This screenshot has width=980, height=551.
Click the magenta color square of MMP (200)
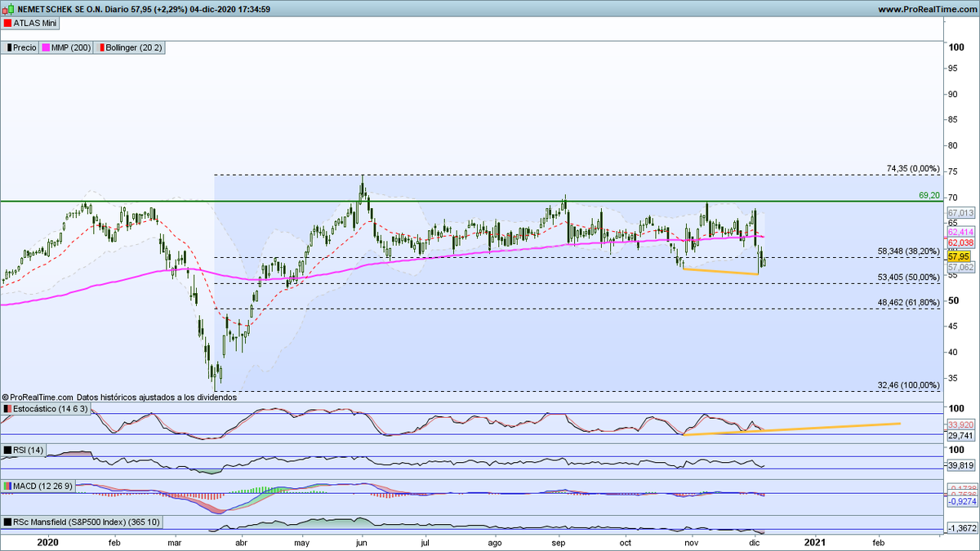pyautogui.click(x=46, y=47)
